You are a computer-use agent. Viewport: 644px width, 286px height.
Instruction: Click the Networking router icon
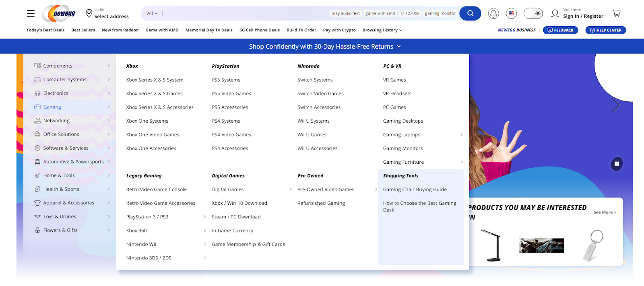tap(37, 121)
